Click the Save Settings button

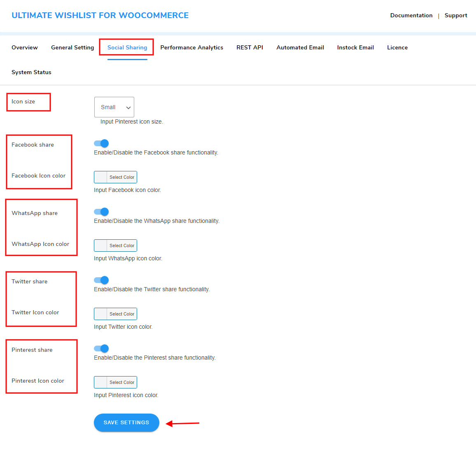pyautogui.click(x=126, y=422)
